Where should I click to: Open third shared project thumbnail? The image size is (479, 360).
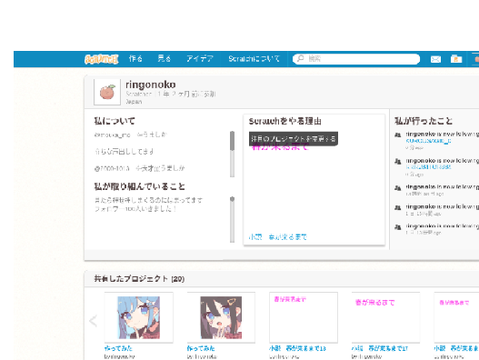coord(303,318)
